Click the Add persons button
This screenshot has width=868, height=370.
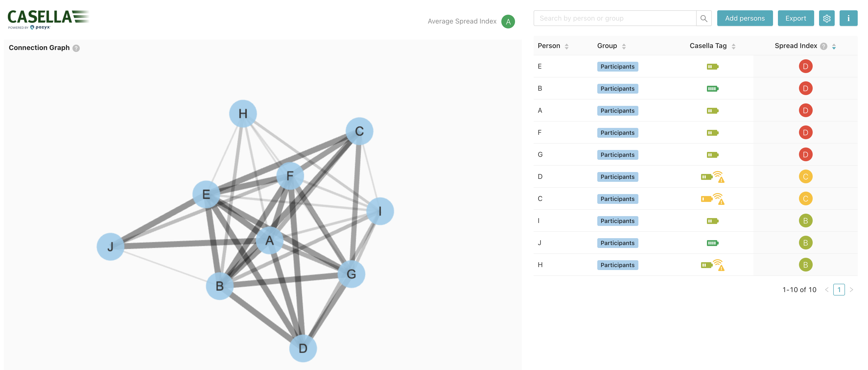[745, 18]
